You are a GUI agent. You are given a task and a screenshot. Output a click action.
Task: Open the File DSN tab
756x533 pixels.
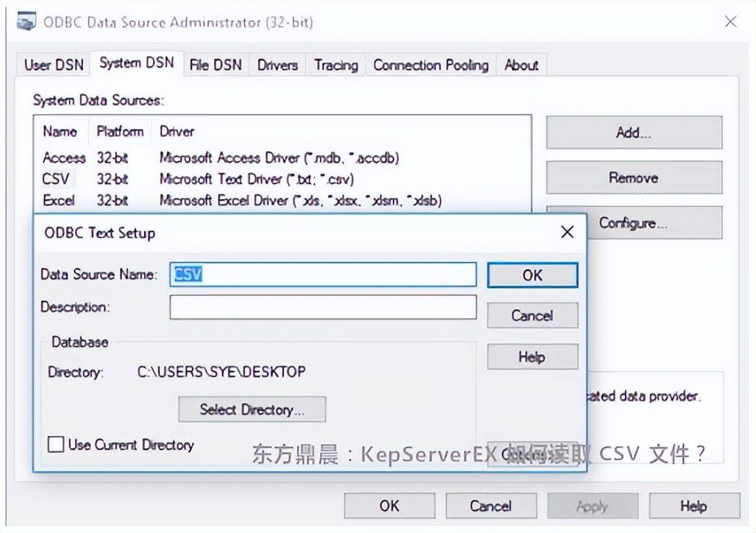[215, 65]
